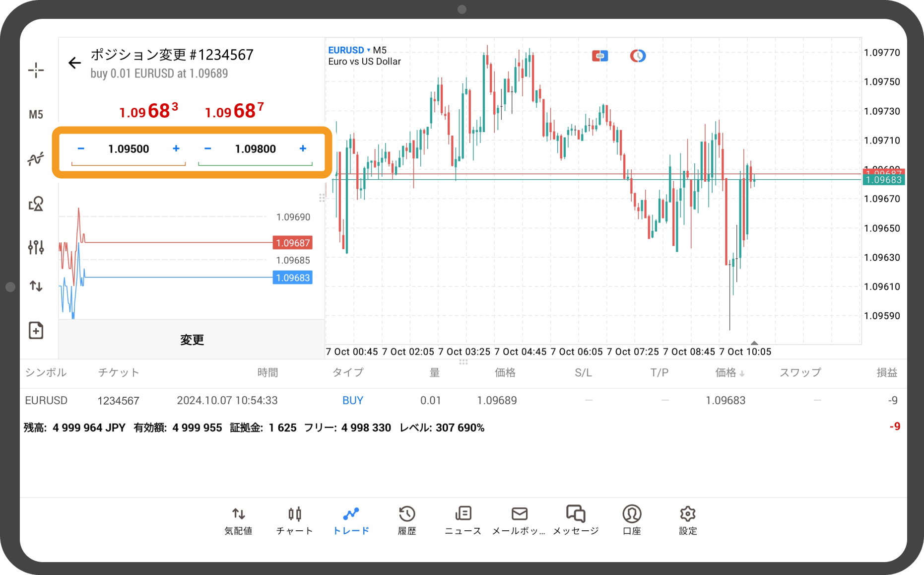
Task: Open drawing objects shapes icon
Action: pos(36,203)
